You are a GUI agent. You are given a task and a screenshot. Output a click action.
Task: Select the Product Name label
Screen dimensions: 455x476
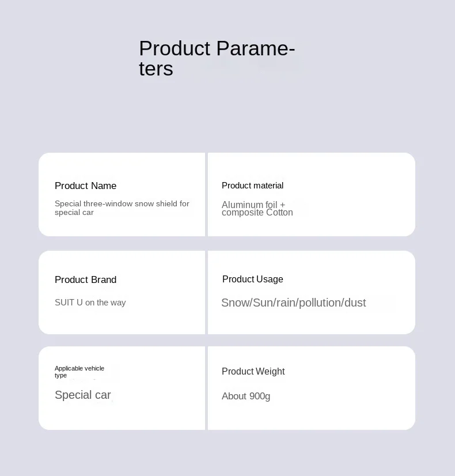pyautogui.click(x=86, y=186)
